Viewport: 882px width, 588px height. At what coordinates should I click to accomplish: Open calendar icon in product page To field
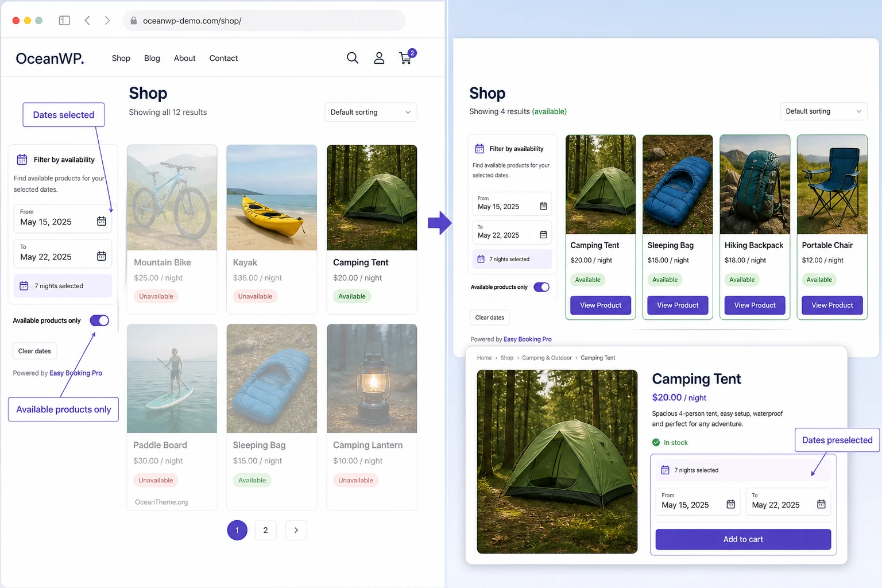821,504
